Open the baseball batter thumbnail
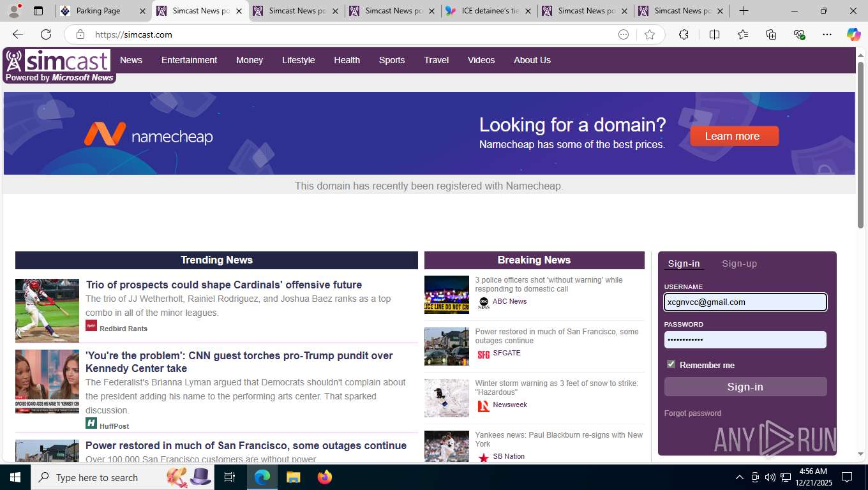The height and width of the screenshot is (490, 868). 47,311
